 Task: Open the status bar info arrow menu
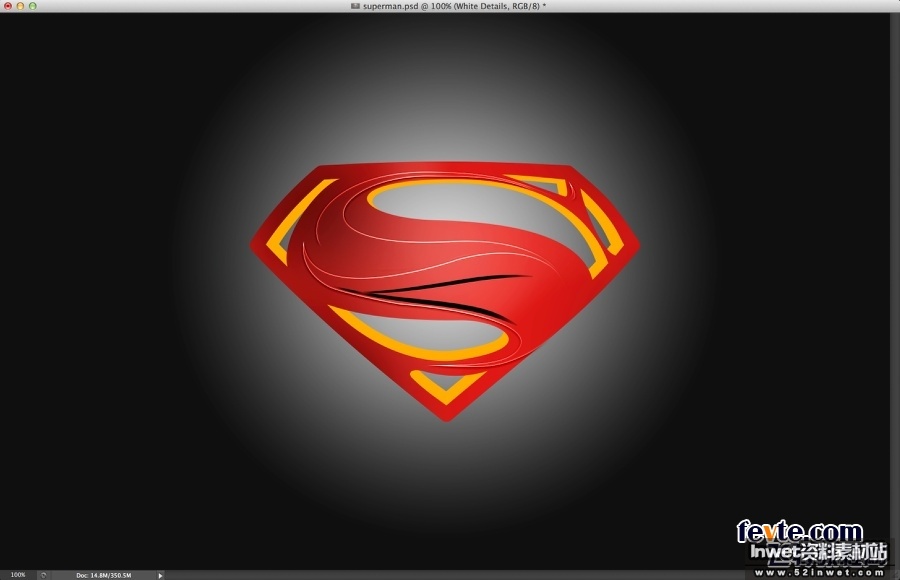160,575
